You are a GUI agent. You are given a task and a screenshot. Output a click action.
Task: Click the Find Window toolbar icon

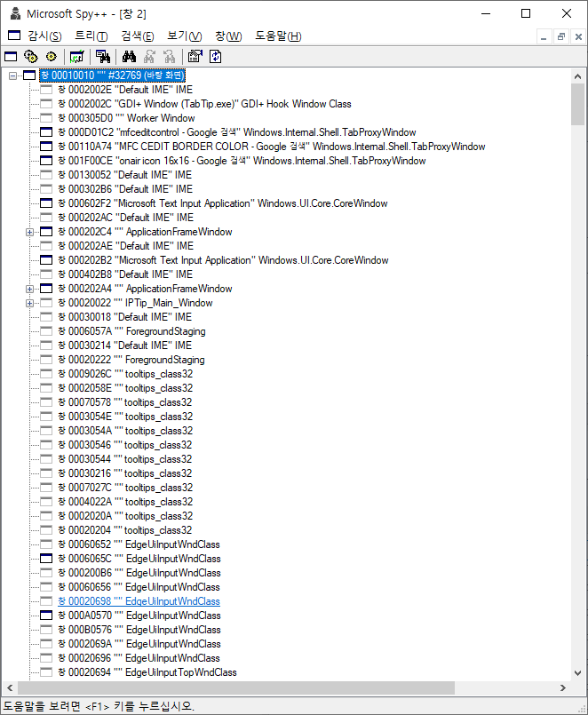pyautogui.click(x=103, y=57)
